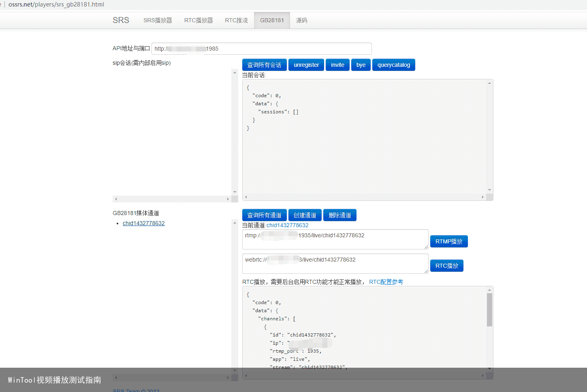The width and height of the screenshot is (587, 392).
Task: Click the GB28181媒体通道 heading
Action: pyautogui.click(x=136, y=213)
